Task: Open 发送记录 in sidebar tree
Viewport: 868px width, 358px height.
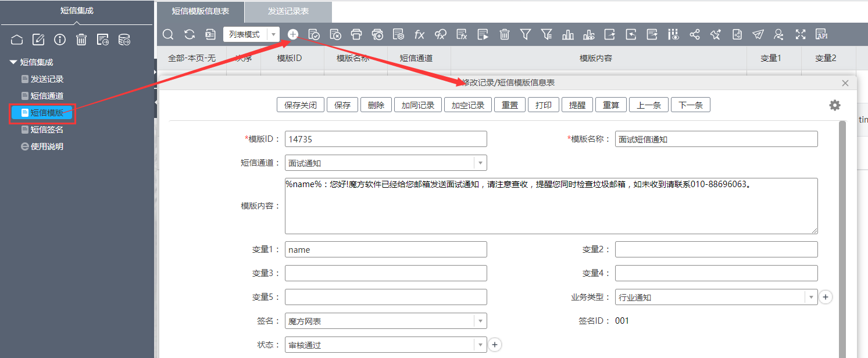Action: [47, 79]
